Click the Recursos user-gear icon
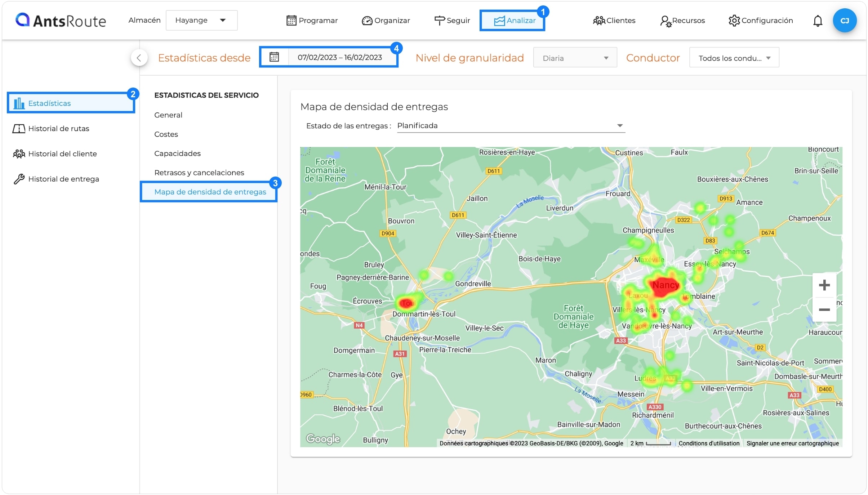Image resolution: width=868 pixels, height=495 pixels. (666, 21)
